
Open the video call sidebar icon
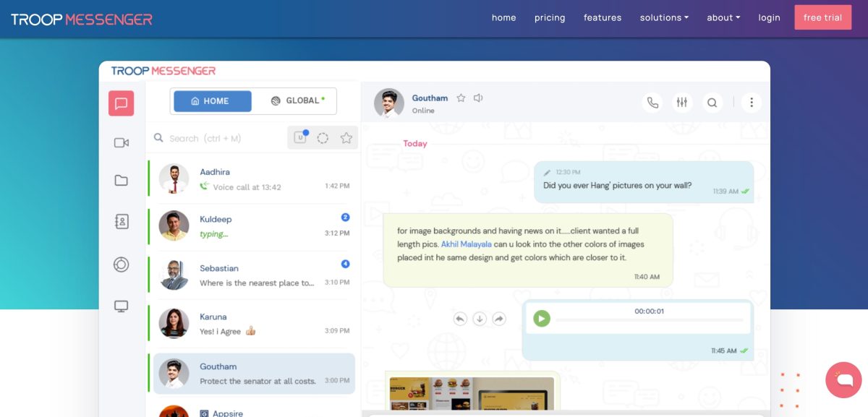coord(121,142)
